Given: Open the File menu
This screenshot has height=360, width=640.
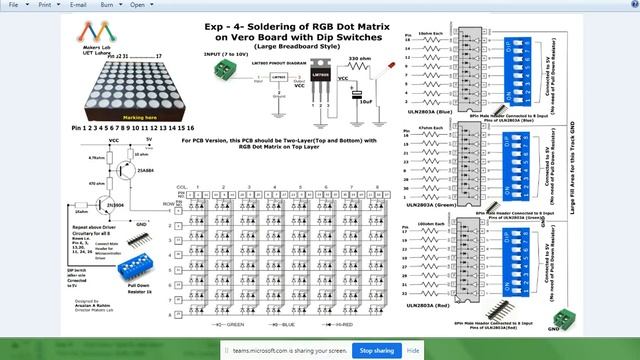Looking at the screenshot, I should (x=13, y=5).
